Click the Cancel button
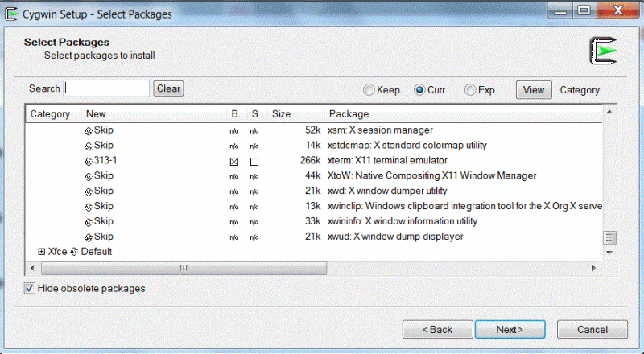This screenshot has height=354, width=644. pos(592,329)
